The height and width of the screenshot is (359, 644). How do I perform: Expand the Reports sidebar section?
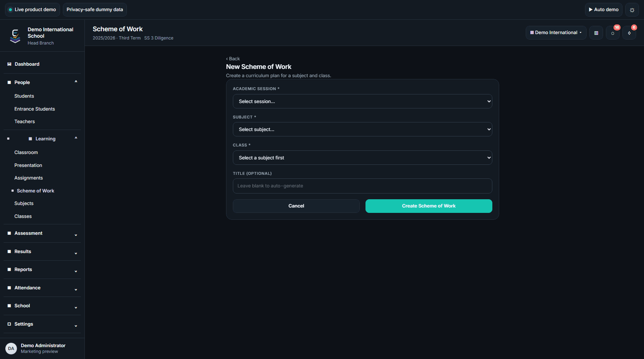(42, 270)
